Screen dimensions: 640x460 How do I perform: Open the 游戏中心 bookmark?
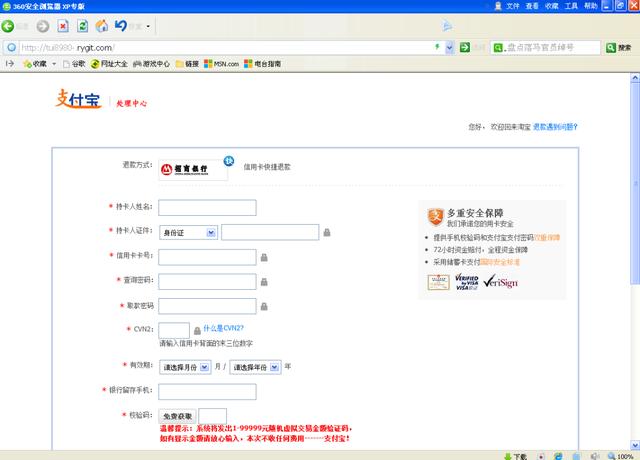[x=151, y=64]
